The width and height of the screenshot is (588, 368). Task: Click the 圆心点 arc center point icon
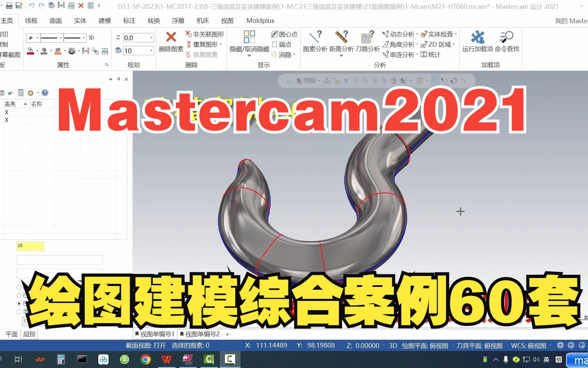(x=274, y=34)
